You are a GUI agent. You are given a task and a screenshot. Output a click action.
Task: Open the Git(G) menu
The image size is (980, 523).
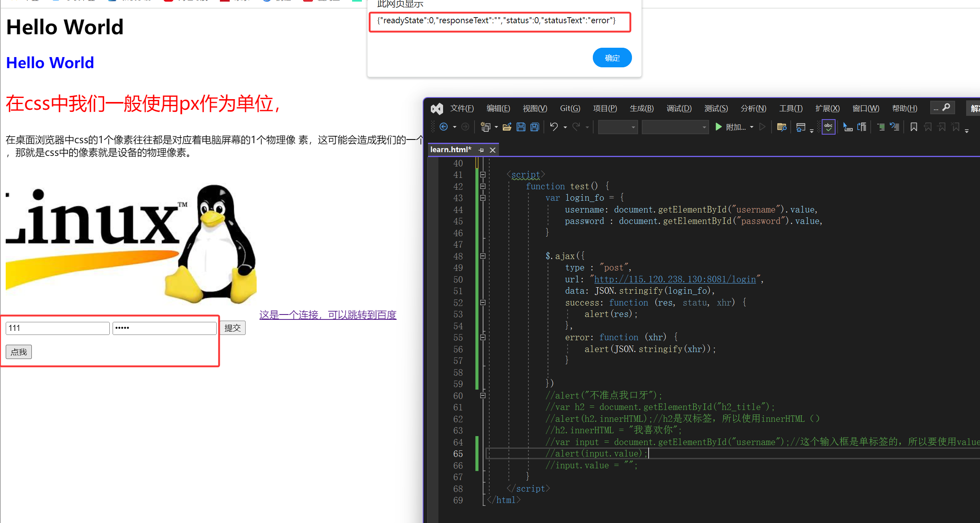[x=570, y=109]
